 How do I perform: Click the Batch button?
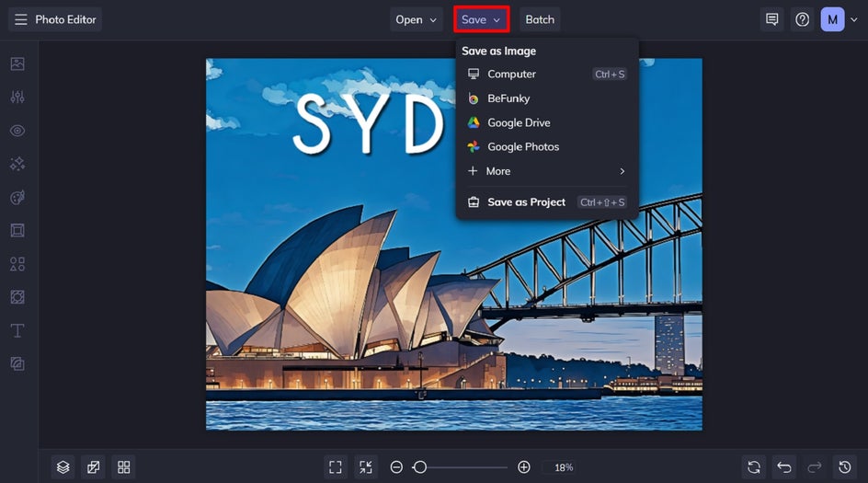(x=540, y=19)
